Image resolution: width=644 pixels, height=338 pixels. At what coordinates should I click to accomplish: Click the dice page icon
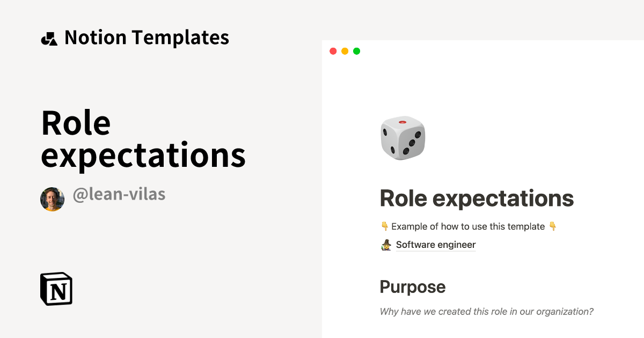tap(403, 138)
